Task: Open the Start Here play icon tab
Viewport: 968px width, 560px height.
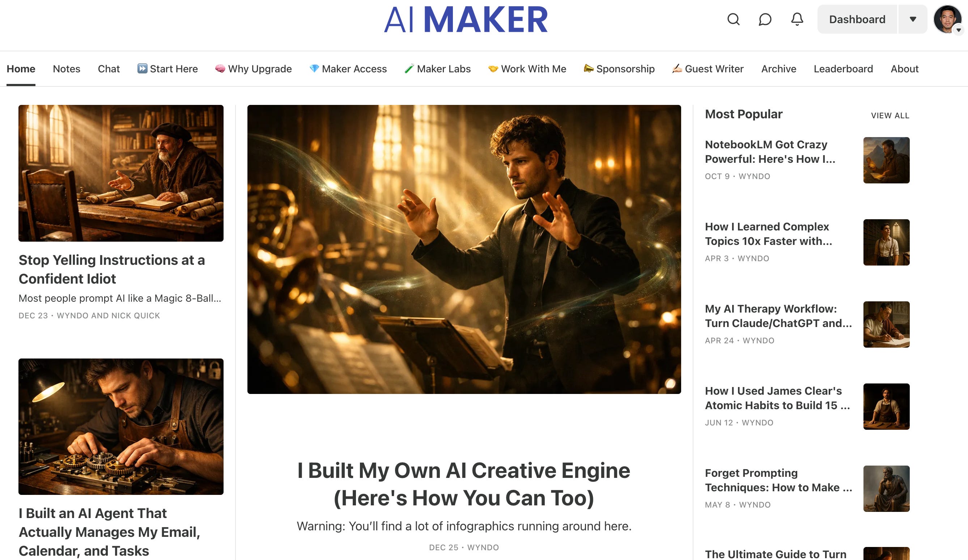Action: [x=167, y=69]
